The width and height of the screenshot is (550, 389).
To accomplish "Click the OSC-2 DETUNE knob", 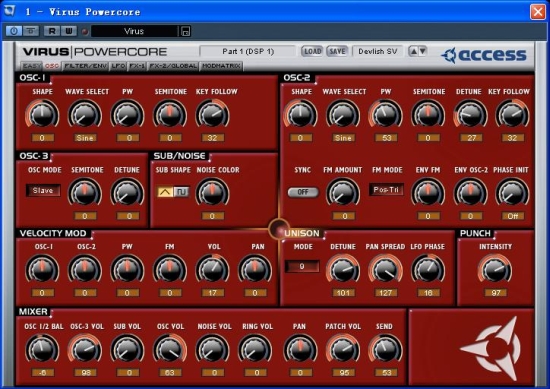I will click(x=470, y=115).
